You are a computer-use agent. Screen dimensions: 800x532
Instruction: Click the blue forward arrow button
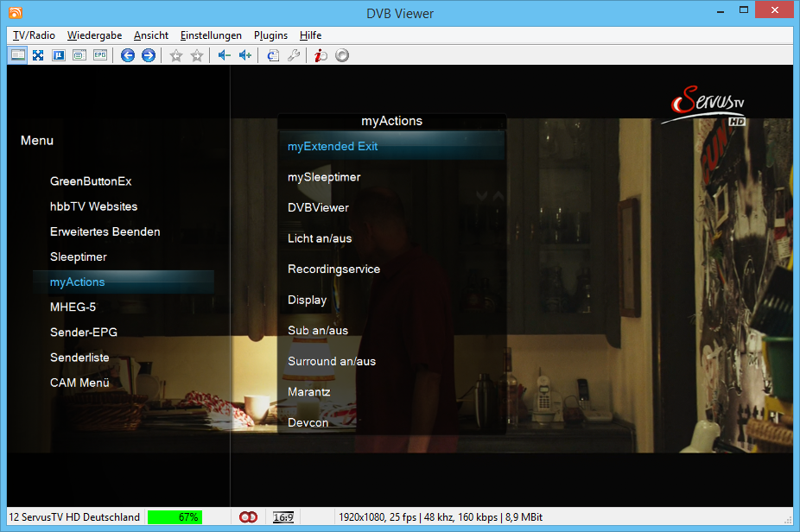pos(149,55)
